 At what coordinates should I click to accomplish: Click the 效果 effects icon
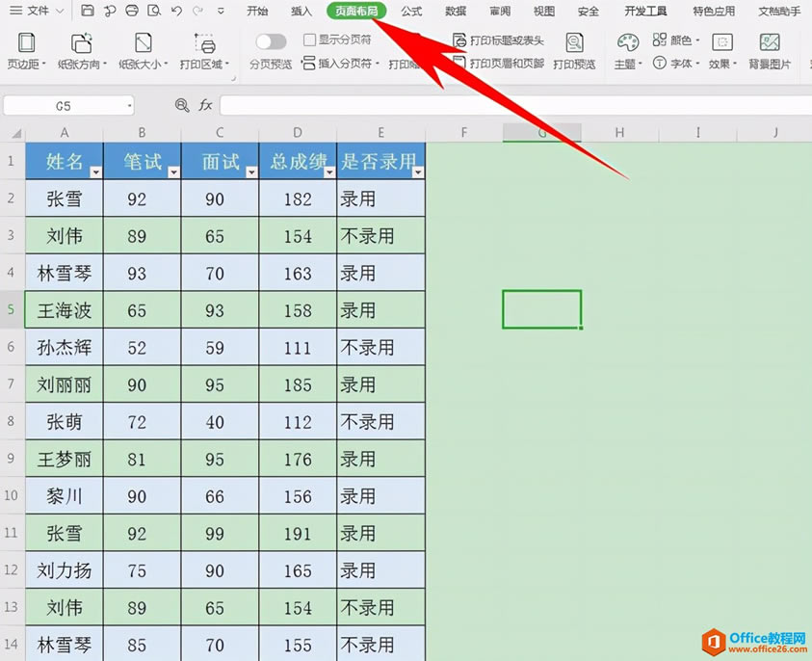tap(721, 42)
